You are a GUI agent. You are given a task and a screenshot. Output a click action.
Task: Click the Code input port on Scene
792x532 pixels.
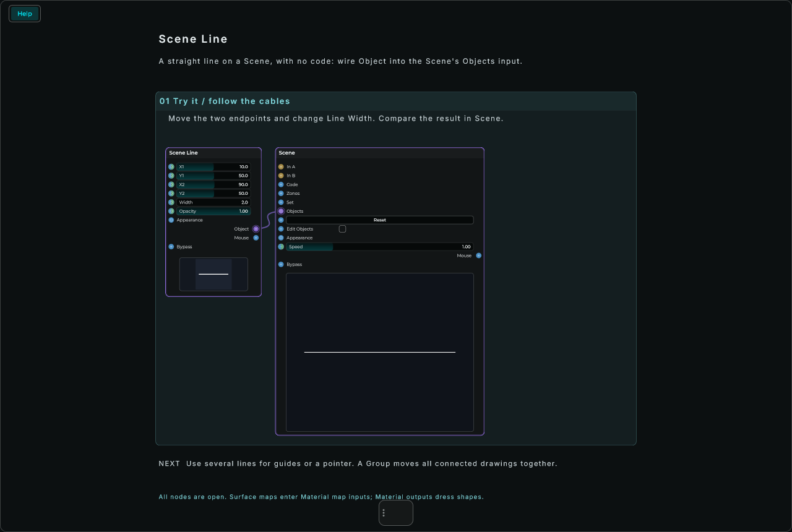[281, 184]
